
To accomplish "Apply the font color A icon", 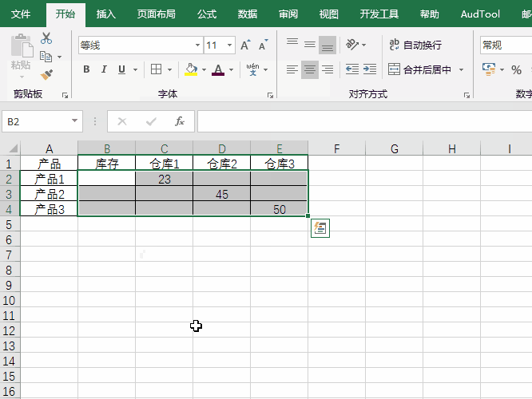I will pos(218,69).
